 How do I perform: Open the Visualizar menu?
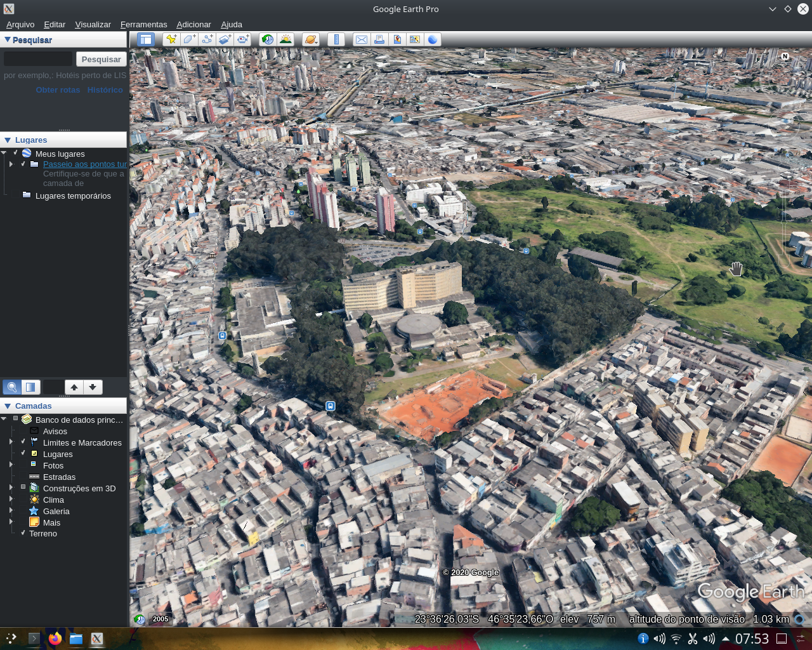click(93, 24)
